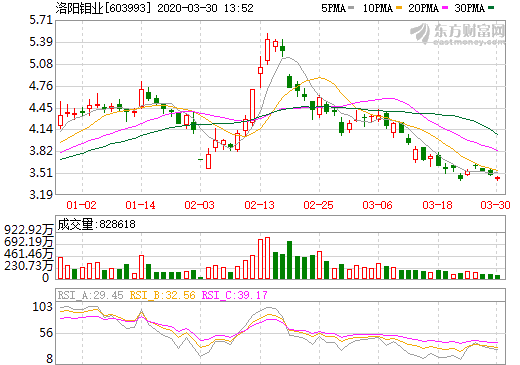Click the dark green 30PMA legend swatch
The image size is (520, 365).
[x=491, y=7]
